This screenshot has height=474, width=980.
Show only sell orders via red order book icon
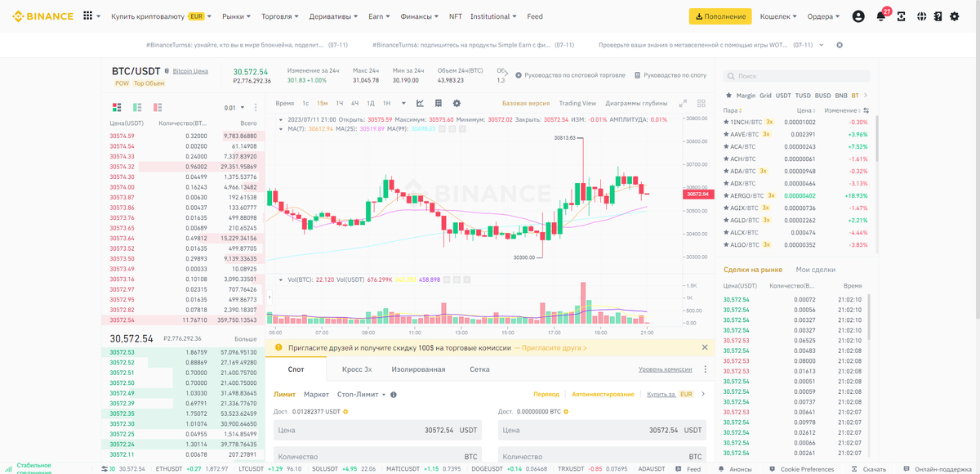[156, 107]
